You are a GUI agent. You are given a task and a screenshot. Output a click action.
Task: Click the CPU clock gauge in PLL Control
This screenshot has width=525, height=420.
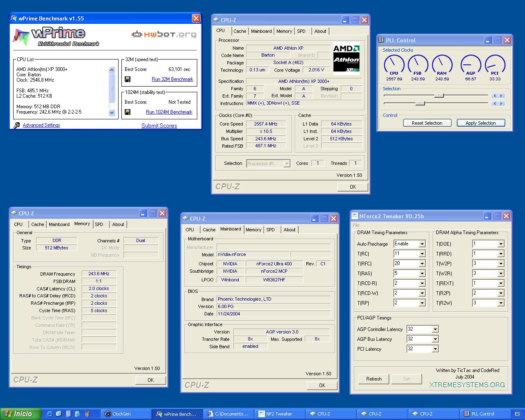click(x=394, y=65)
